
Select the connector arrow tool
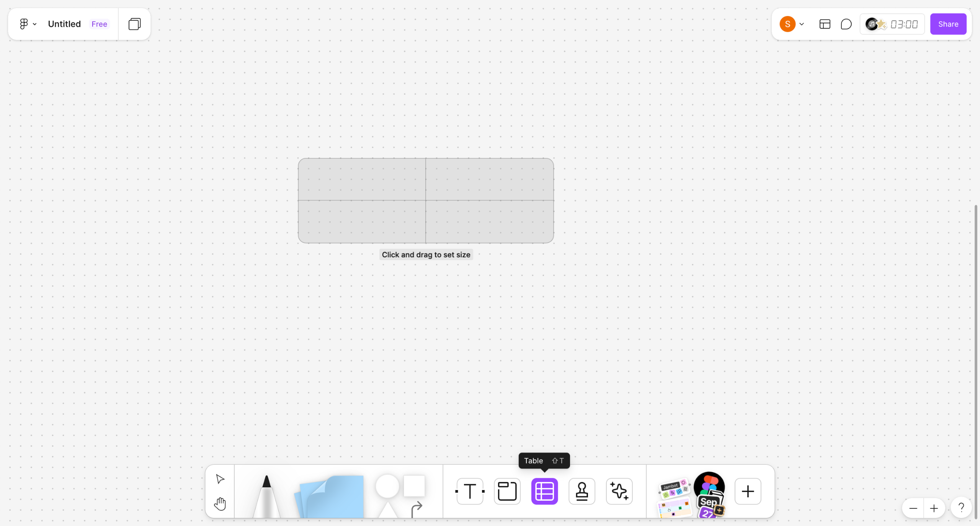(416, 508)
